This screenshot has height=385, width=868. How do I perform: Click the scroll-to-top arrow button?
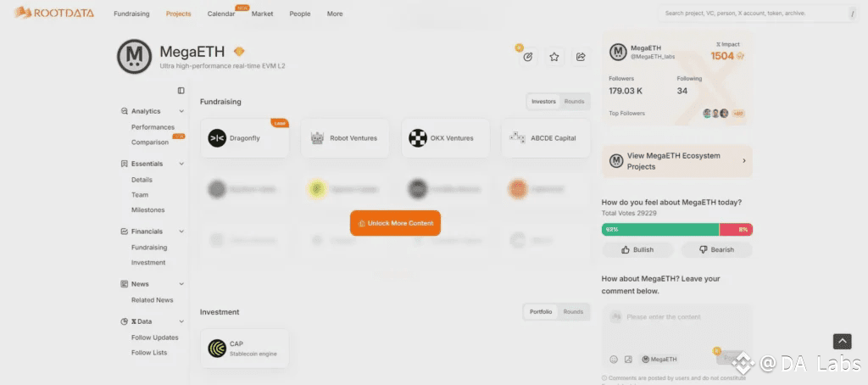[x=842, y=341]
